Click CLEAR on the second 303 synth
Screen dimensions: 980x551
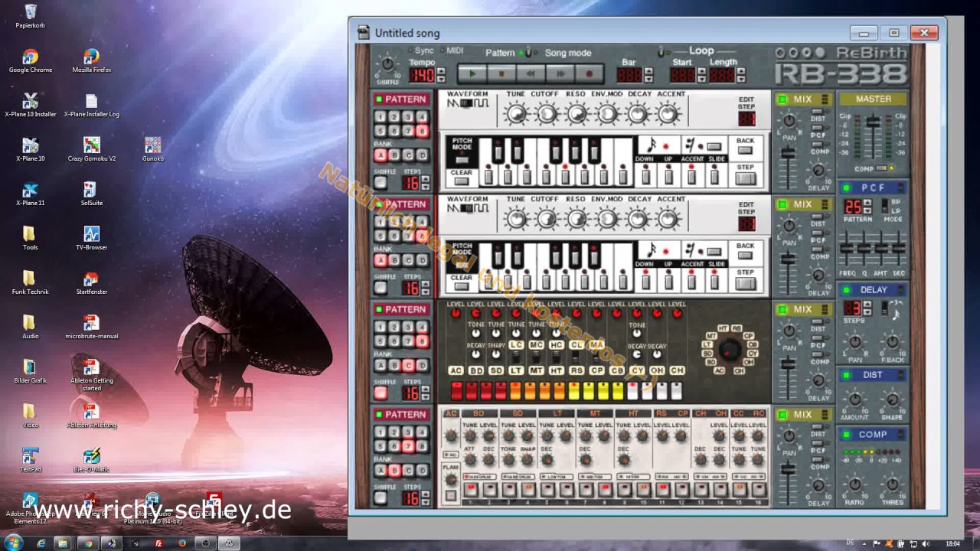[461, 286]
